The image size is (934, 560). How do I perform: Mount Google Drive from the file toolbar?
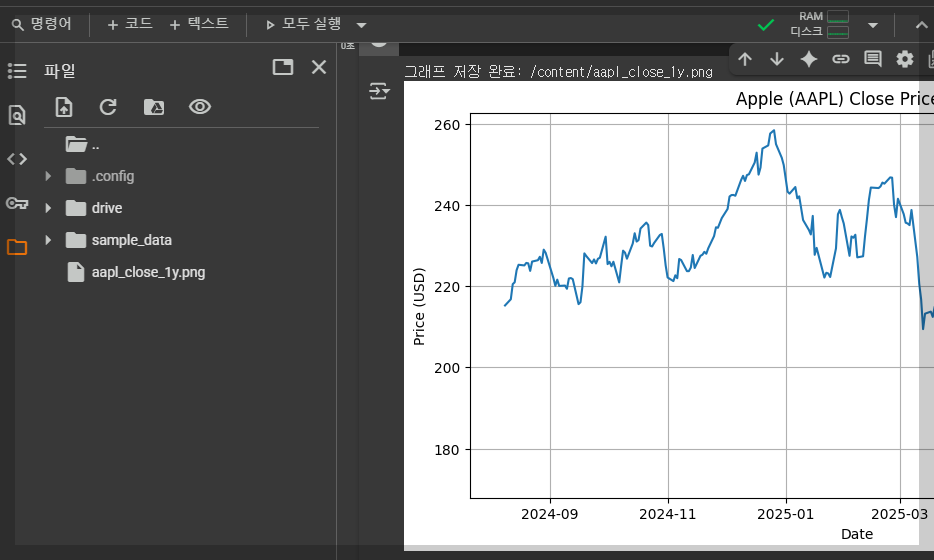click(x=154, y=107)
